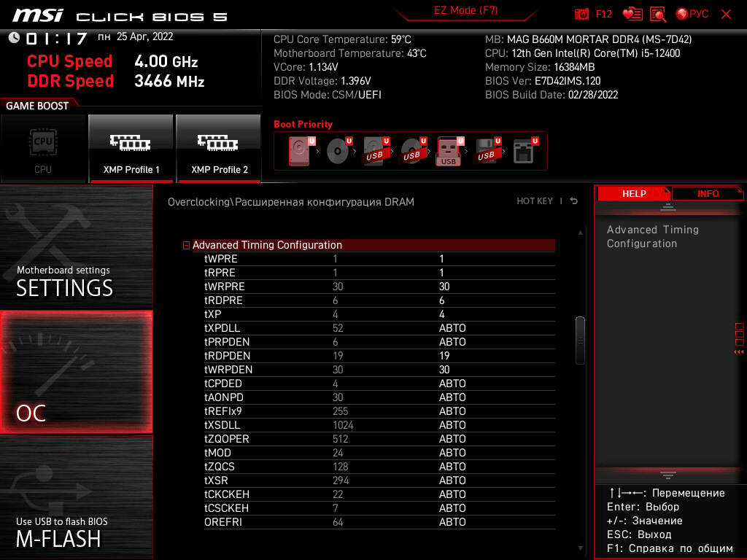The image size is (747, 560).
Task: Select the tWRPRE value field showing 30
Action: [444, 287]
